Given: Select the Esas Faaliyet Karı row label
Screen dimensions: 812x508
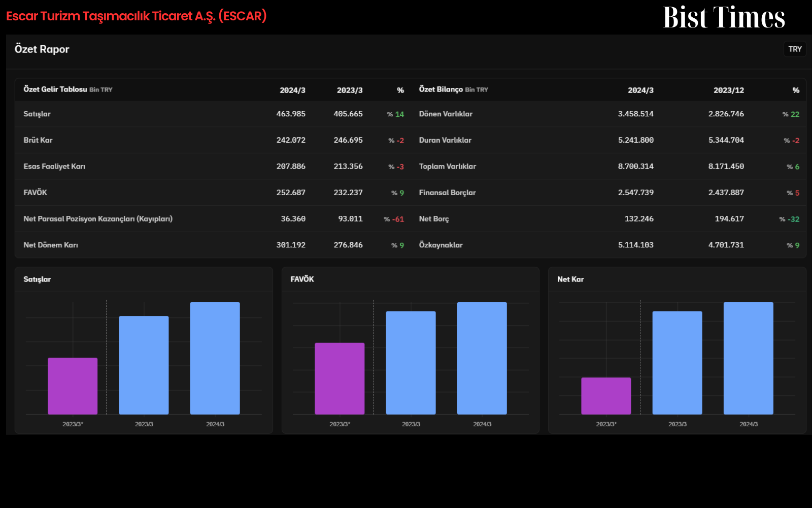Looking at the screenshot, I should 54,167.
